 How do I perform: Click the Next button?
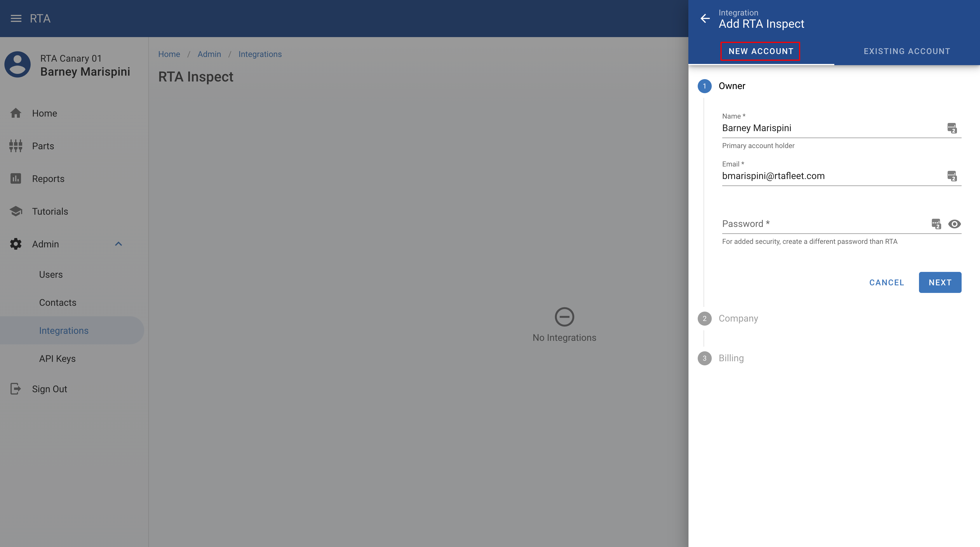(x=940, y=282)
